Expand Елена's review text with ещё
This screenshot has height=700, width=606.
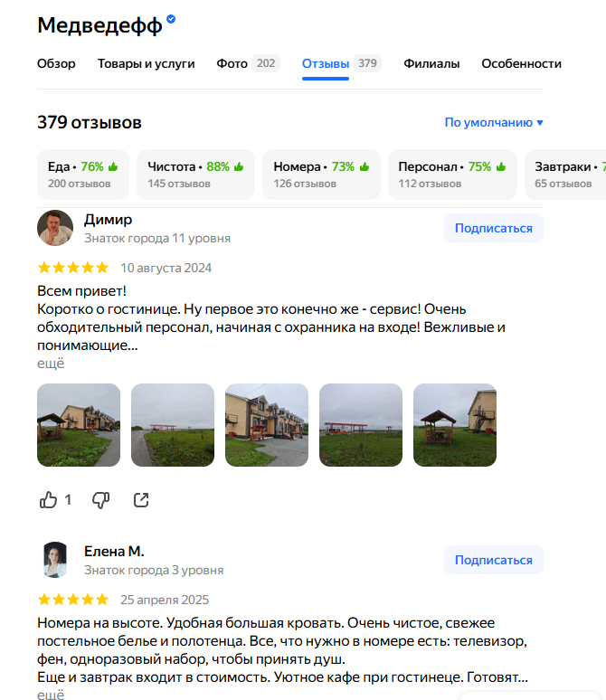pos(51,695)
